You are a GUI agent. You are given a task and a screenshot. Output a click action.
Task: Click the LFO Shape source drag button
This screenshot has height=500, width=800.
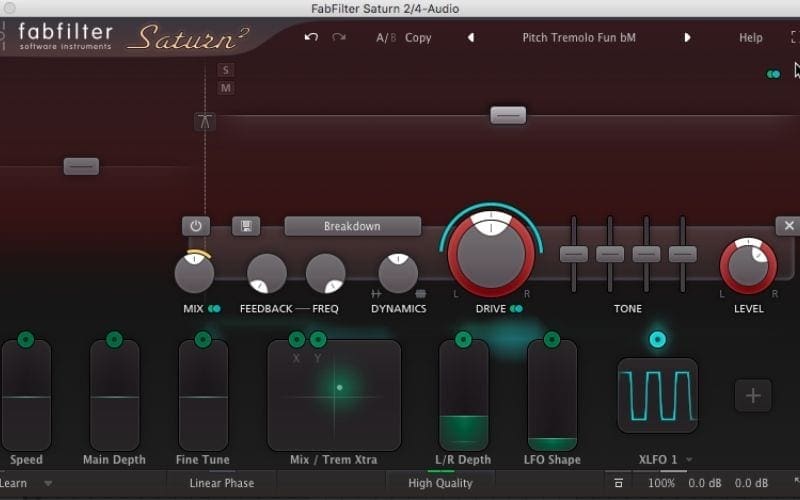tap(552, 339)
